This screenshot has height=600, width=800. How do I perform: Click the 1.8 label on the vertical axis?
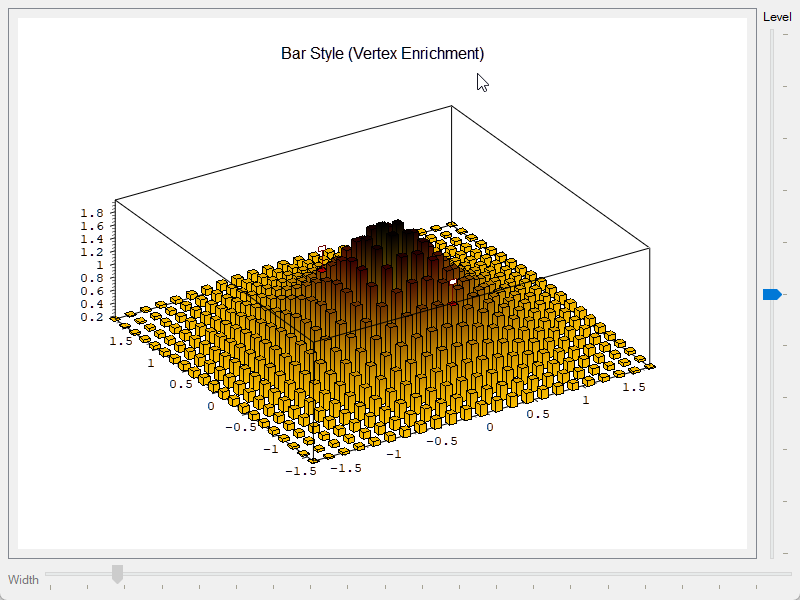[92, 213]
